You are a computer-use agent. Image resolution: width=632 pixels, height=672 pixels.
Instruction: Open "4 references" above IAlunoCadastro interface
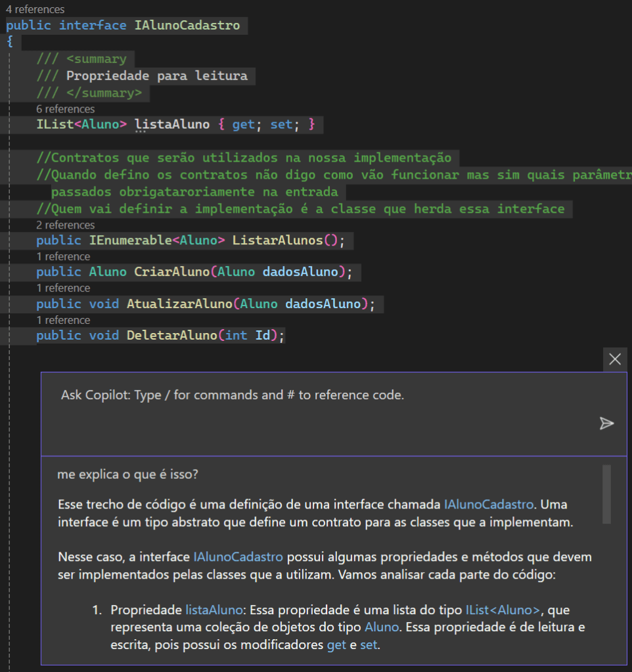pos(35,10)
